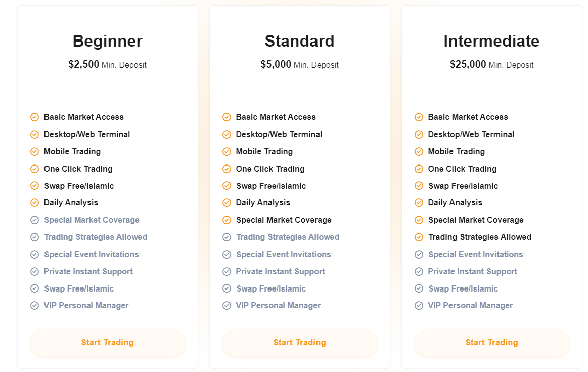Toggle the grayed Special Event Invitations check in Standard

pos(227,254)
